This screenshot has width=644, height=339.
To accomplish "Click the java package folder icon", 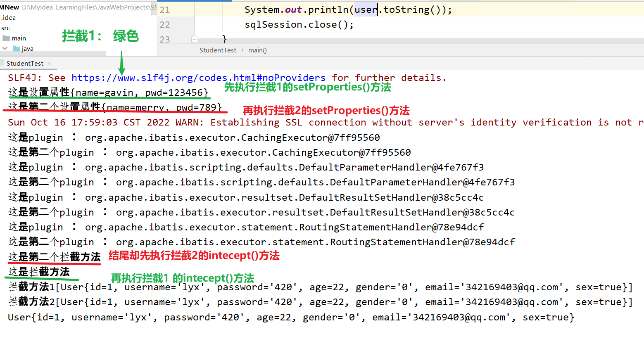I will pyautogui.click(x=17, y=48).
